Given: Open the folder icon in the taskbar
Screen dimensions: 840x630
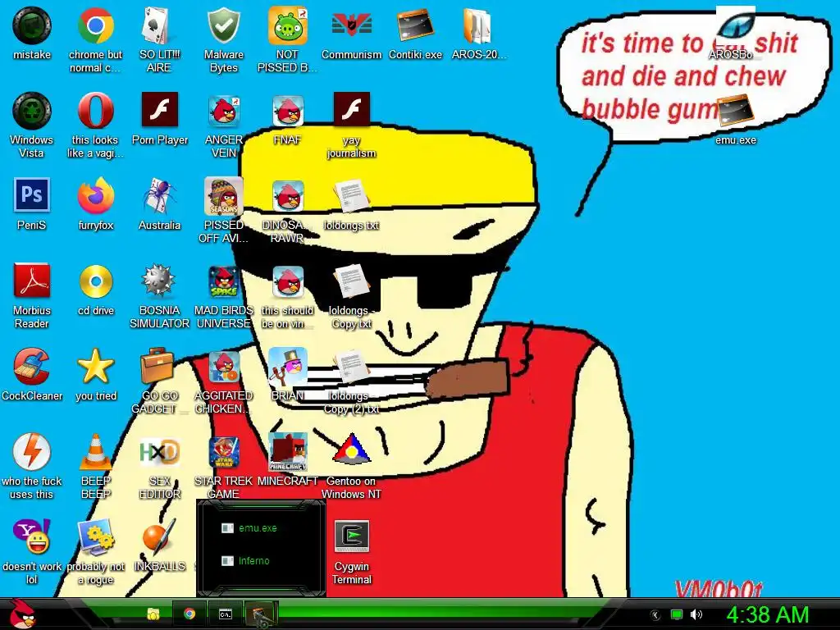Looking at the screenshot, I should pyautogui.click(x=153, y=614).
